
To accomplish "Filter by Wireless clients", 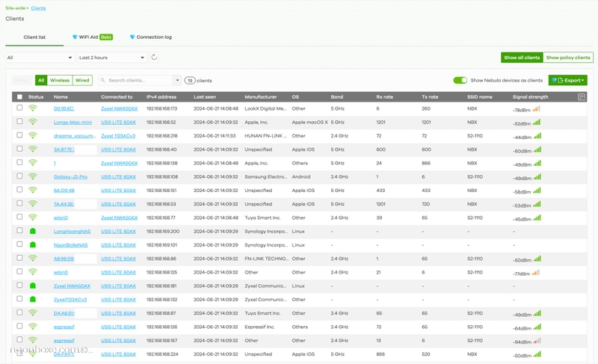I will [60, 81].
